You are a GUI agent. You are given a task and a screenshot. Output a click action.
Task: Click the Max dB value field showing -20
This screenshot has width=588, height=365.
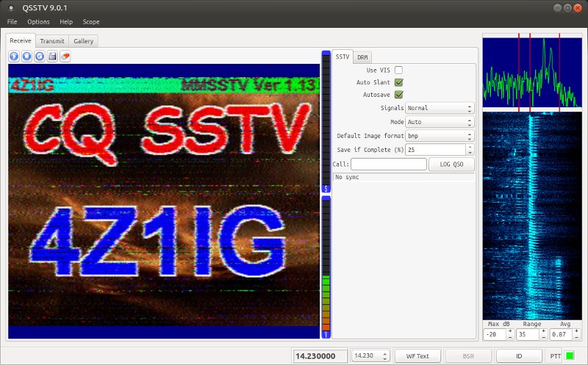495,334
